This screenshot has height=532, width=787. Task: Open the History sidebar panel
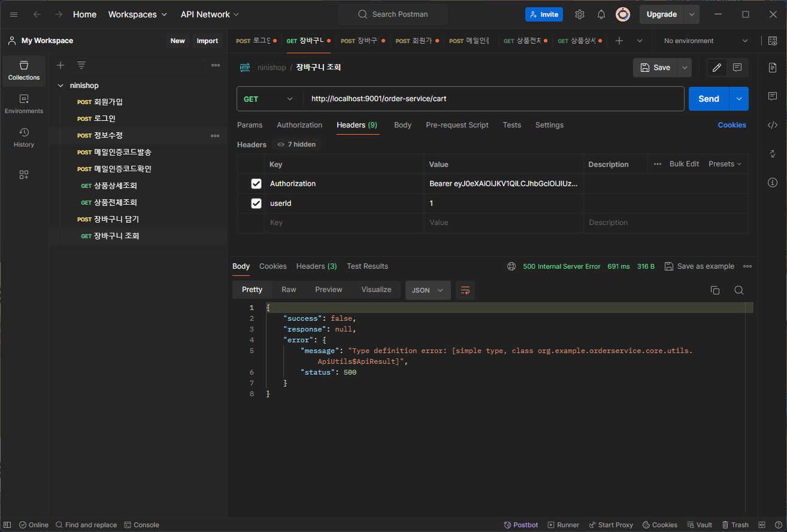pyautogui.click(x=24, y=138)
